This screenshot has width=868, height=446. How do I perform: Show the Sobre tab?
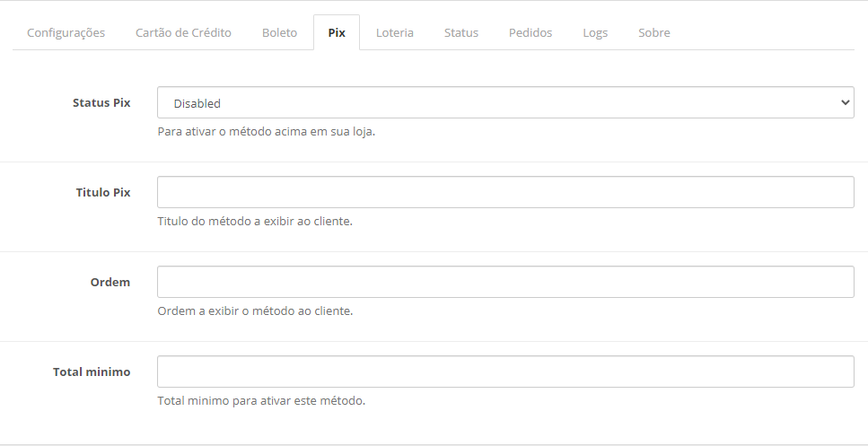(654, 32)
